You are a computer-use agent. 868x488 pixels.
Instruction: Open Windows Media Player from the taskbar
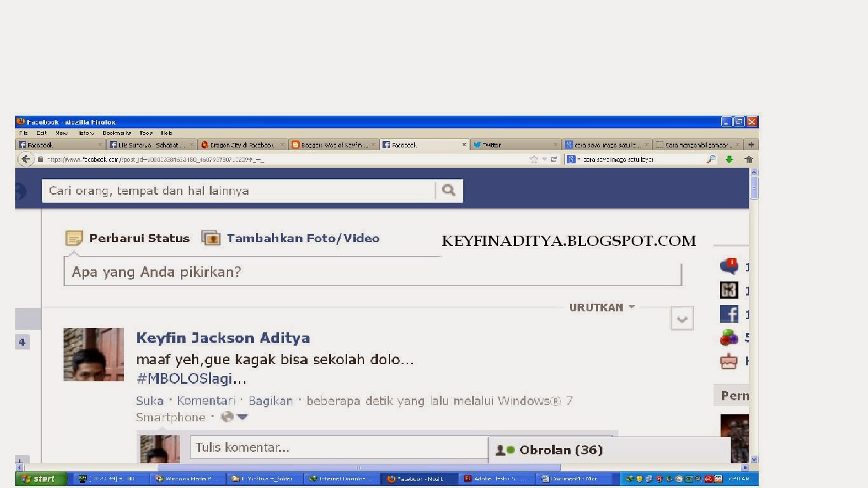tap(187, 479)
